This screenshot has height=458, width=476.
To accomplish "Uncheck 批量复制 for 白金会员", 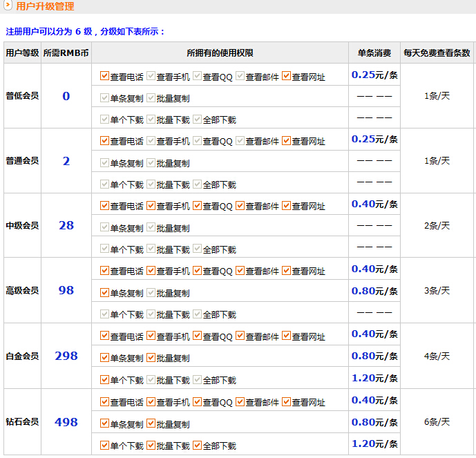I will [151, 358].
